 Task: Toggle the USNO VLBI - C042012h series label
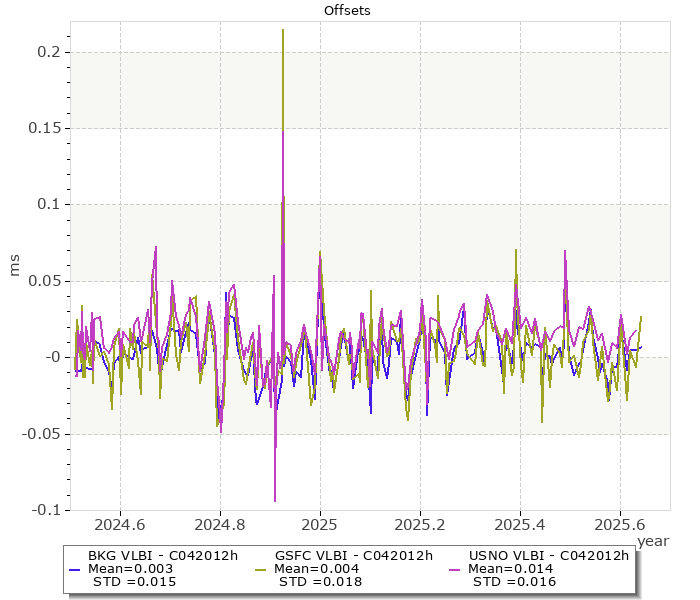coord(547,556)
